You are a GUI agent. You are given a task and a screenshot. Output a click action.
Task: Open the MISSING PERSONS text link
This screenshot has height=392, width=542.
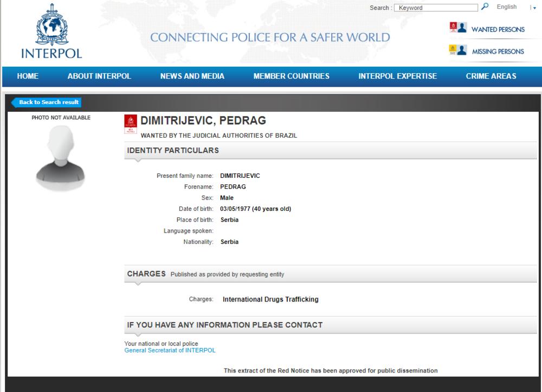tap(498, 52)
